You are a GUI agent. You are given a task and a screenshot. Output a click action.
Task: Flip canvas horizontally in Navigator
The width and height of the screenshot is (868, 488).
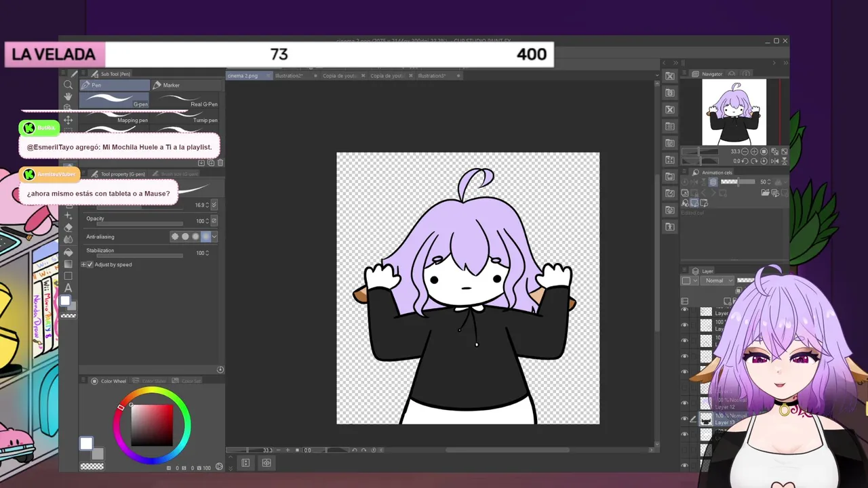[x=774, y=161]
